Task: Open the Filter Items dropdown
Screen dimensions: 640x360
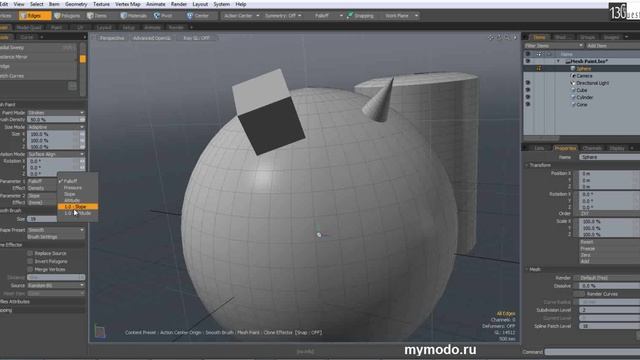Action: (x=553, y=46)
